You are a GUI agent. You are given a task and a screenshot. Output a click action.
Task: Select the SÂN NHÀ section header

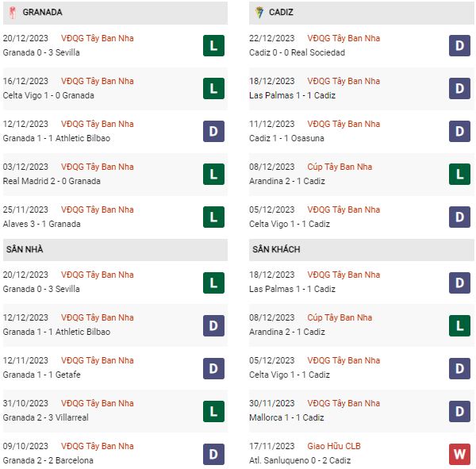coord(25,249)
